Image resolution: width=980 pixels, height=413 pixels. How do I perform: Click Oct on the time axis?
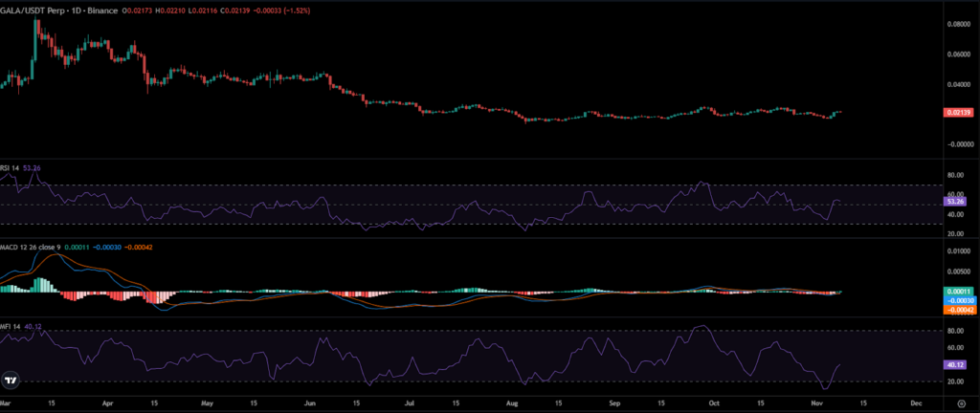coord(714,403)
